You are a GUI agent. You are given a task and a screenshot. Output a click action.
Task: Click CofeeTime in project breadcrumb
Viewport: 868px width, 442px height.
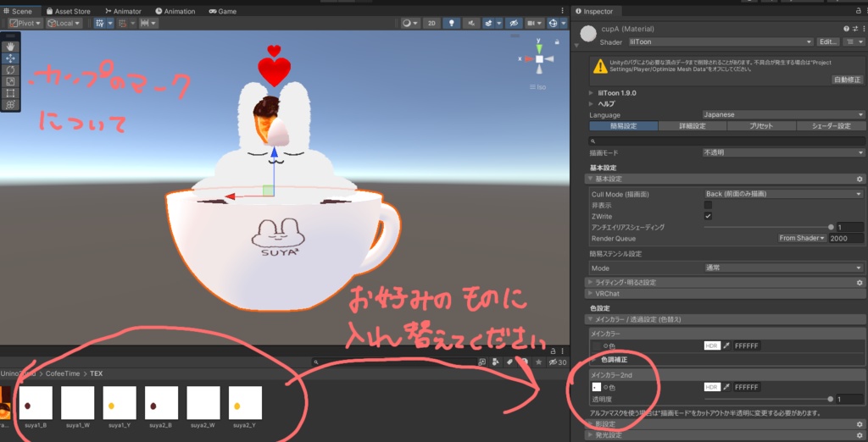pos(63,373)
